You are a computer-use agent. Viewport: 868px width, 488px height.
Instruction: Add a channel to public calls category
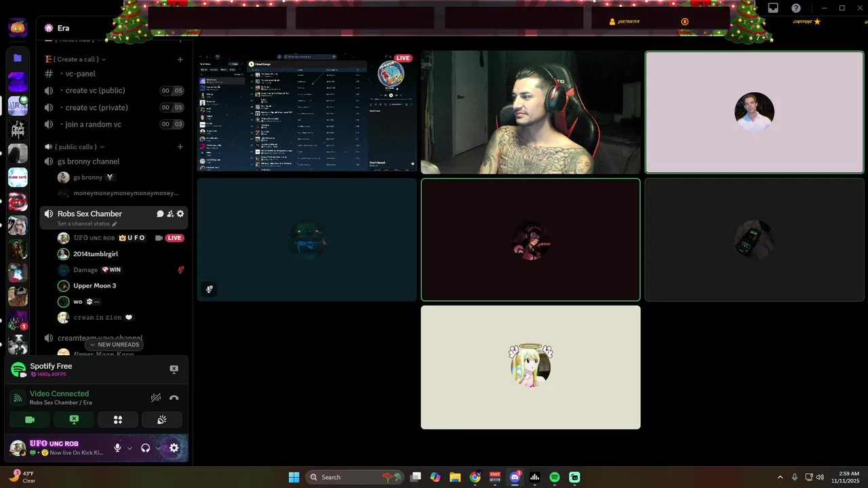[180, 146]
